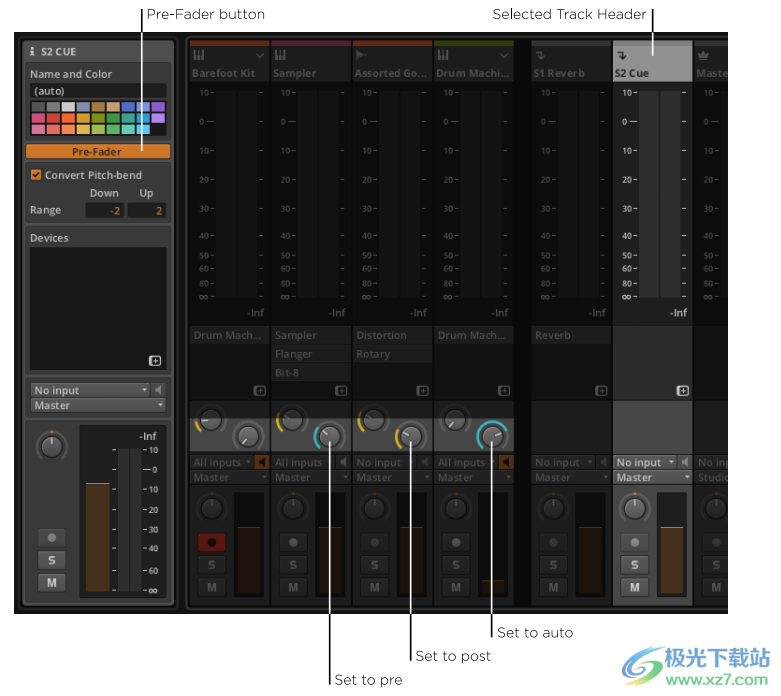Click the pitch-bend Down range field
This screenshot has width=781, height=696.
point(104,210)
